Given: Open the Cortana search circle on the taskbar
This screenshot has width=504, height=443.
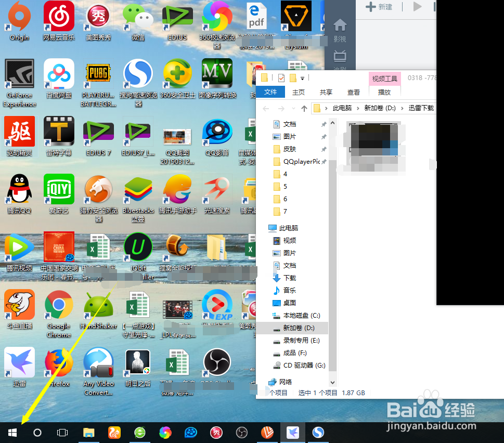Looking at the screenshot, I should coord(37,433).
